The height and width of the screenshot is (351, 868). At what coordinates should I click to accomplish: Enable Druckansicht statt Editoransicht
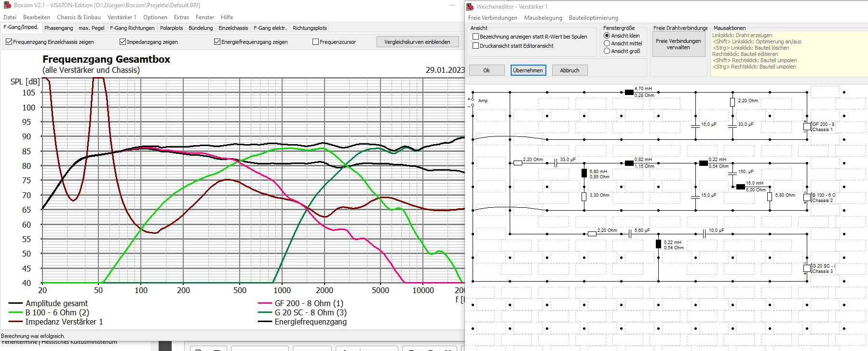(x=476, y=46)
